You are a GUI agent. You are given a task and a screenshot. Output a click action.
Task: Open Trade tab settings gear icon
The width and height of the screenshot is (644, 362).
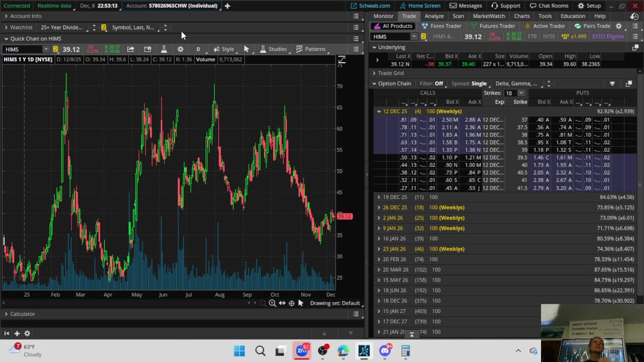[x=619, y=26]
